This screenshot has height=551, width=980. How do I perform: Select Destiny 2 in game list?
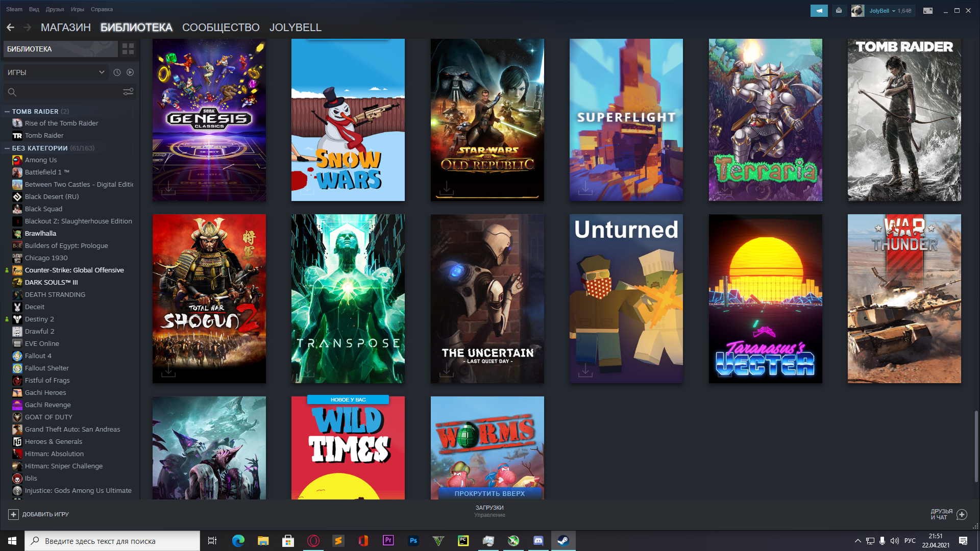(x=39, y=319)
